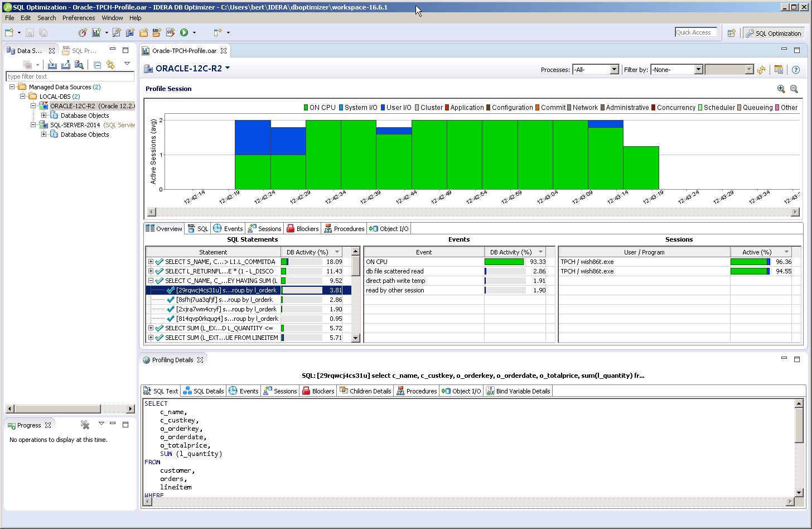Open the Data Source explorer view menu triangle
Image resolution: width=812 pixels, height=529 pixels.
(x=127, y=64)
